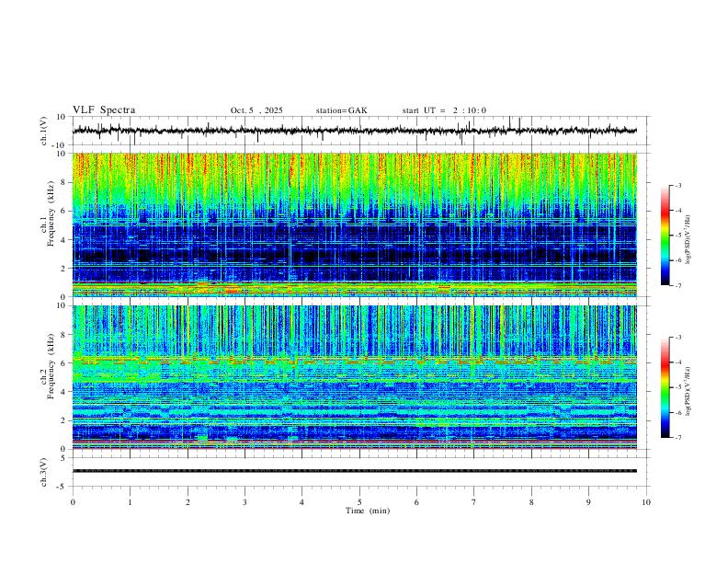Click the ch.1 spectrogram color bar

pyautogui.click(x=665, y=236)
